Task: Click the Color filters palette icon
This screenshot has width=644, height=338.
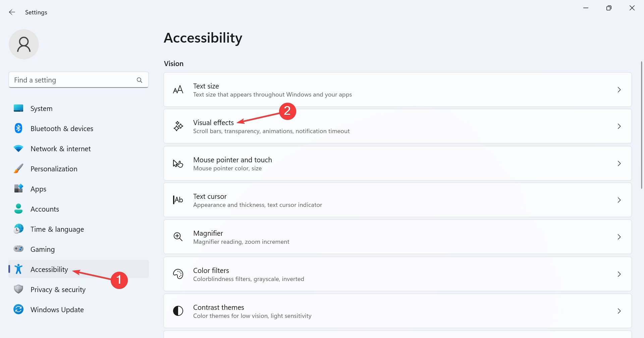Action: click(x=178, y=274)
